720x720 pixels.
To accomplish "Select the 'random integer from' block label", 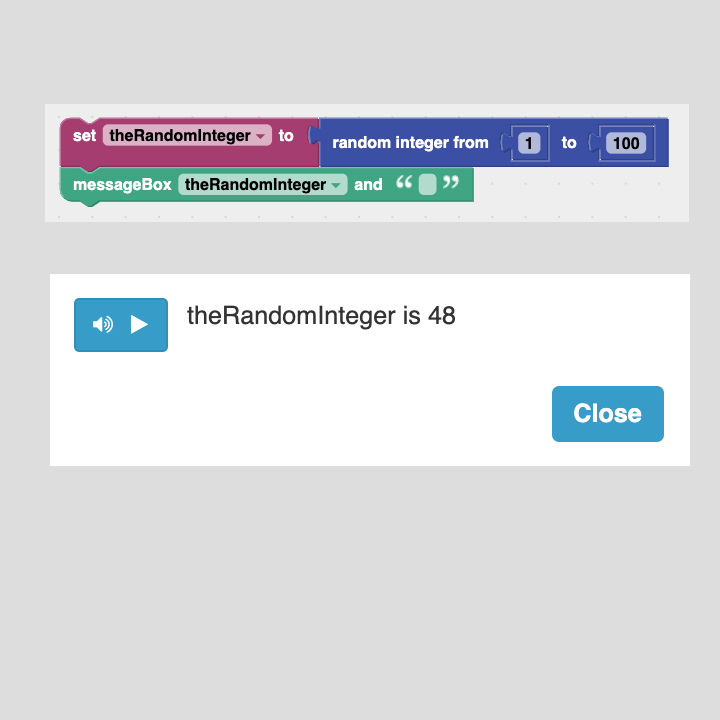I will tap(410, 143).
